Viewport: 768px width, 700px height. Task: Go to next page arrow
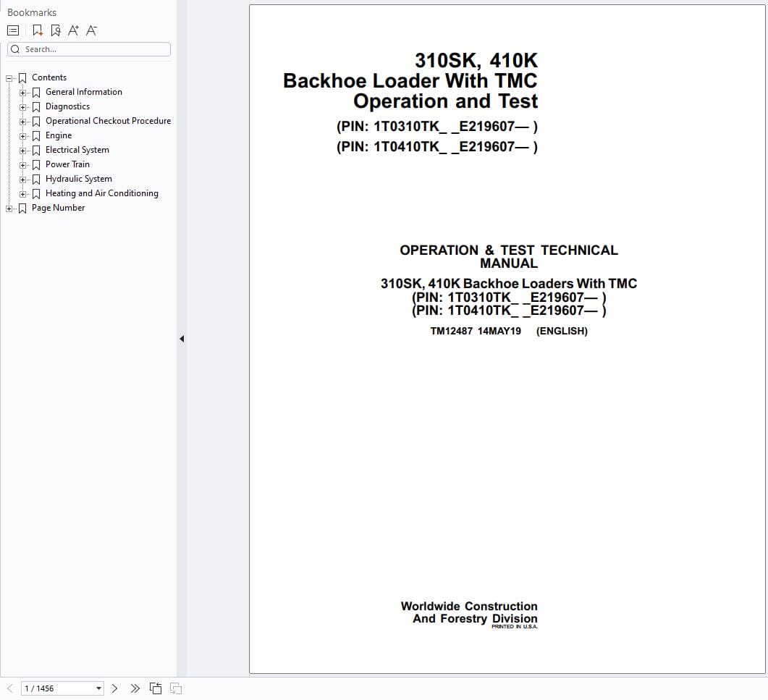tap(114, 688)
